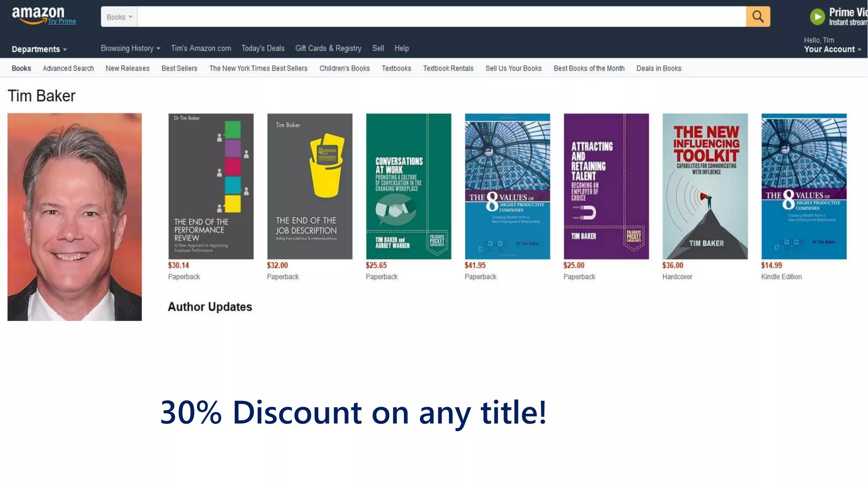Open The New Influencing Toolkit cover
Screen dimensions: 868x488
pos(705,186)
